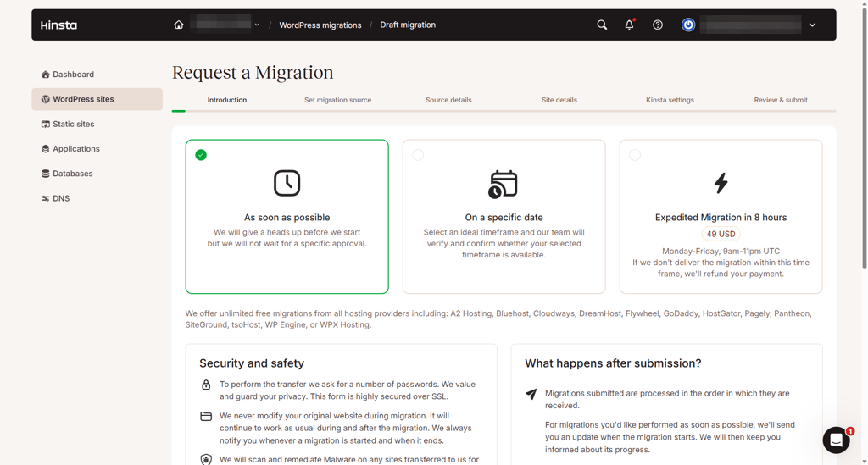
Task: Expand the company selector dropdown arrow
Action: coord(257,25)
